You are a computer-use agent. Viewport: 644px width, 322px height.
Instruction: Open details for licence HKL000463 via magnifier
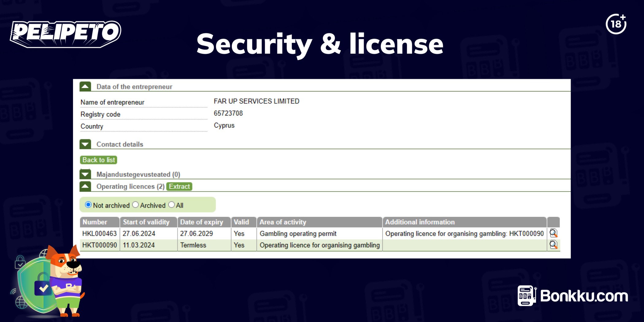[x=553, y=233]
